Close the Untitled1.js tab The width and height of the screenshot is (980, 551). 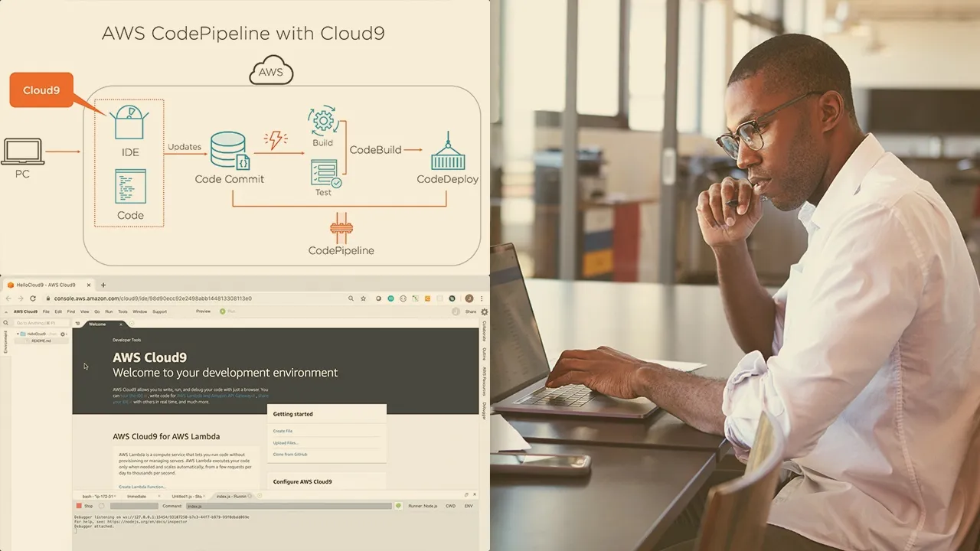click(204, 496)
